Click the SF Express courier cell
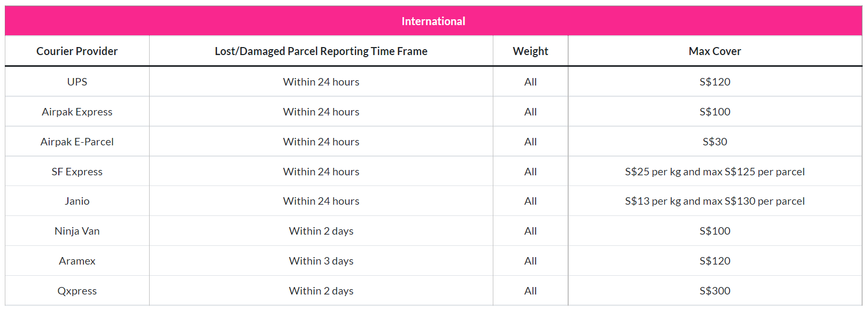This screenshot has height=310, width=868. coord(77,172)
